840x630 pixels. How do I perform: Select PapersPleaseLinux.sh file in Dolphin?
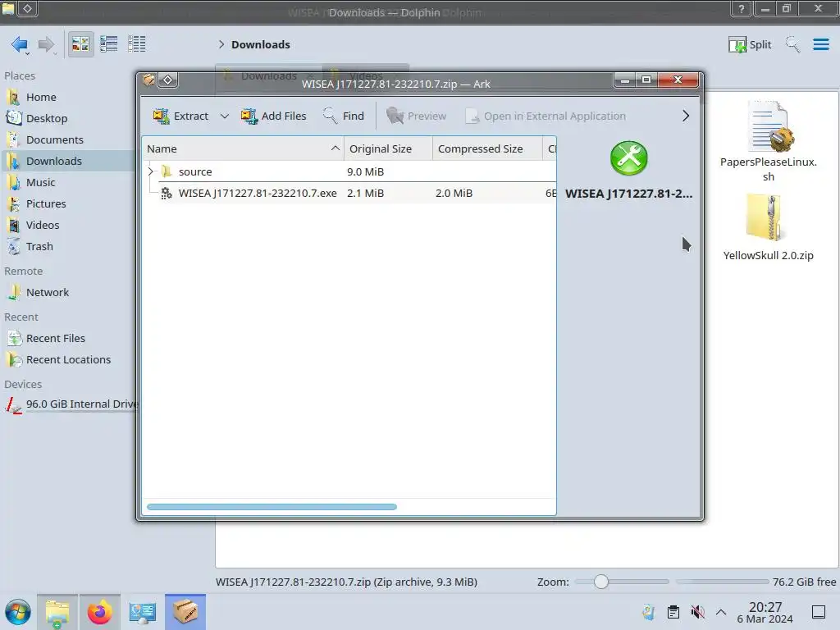(x=769, y=141)
